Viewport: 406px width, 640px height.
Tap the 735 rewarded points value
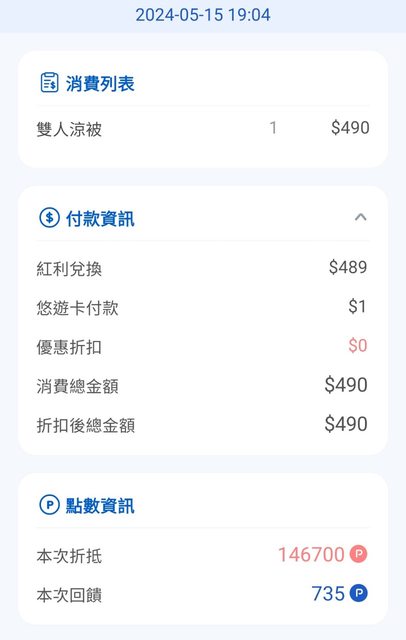click(x=328, y=593)
